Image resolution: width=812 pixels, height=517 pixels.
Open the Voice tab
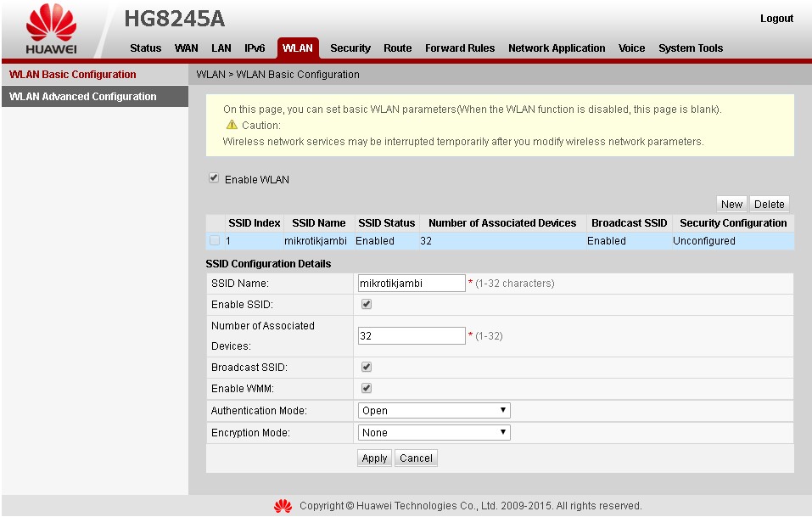point(632,48)
